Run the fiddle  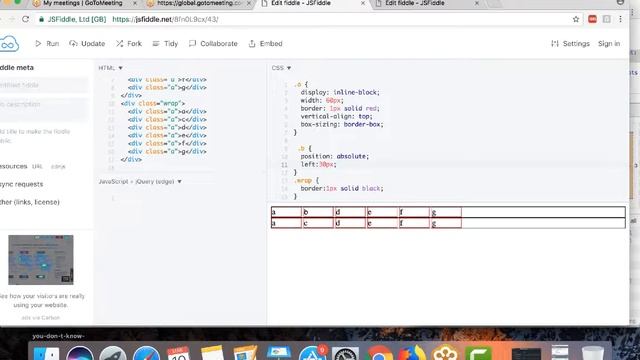point(47,44)
